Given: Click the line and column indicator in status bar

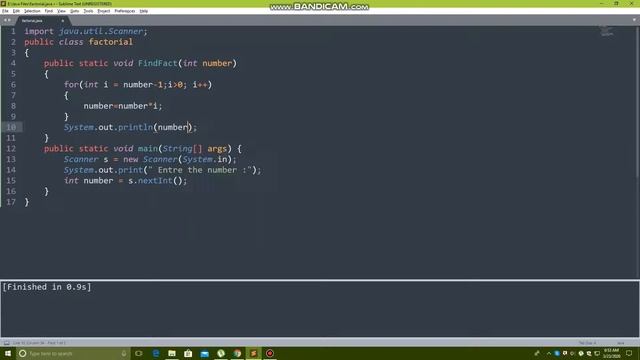Looking at the screenshot, I should coord(39,343).
